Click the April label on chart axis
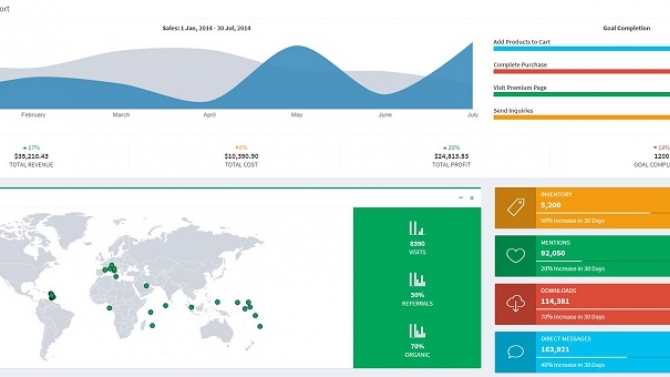This screenshot has width=670, height=377. pos(209,115)
